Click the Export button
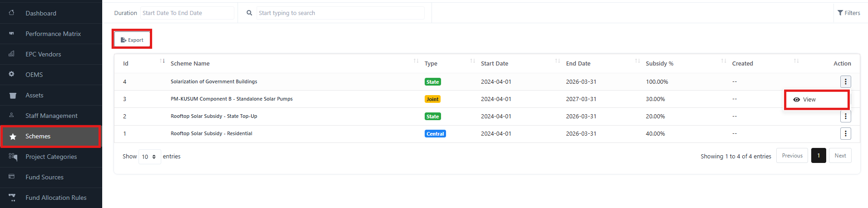Screen dimensions: 868x208 pyautogui.click(x=132, y=40)
